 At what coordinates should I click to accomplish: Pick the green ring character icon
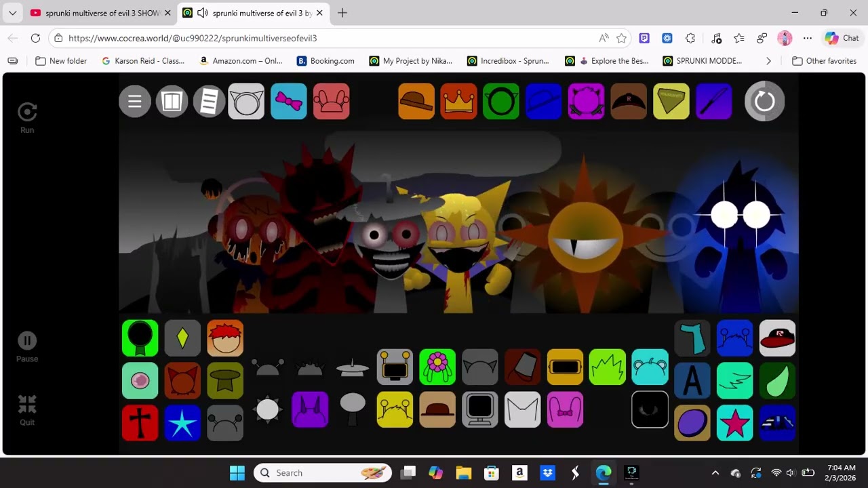pyautogui.click(x=501, y=102)
